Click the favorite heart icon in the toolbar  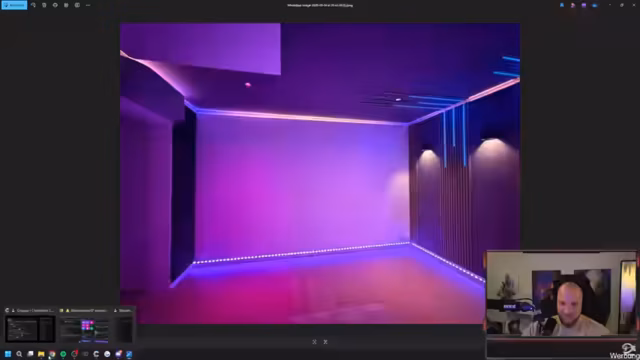click(x=55, y=5)
